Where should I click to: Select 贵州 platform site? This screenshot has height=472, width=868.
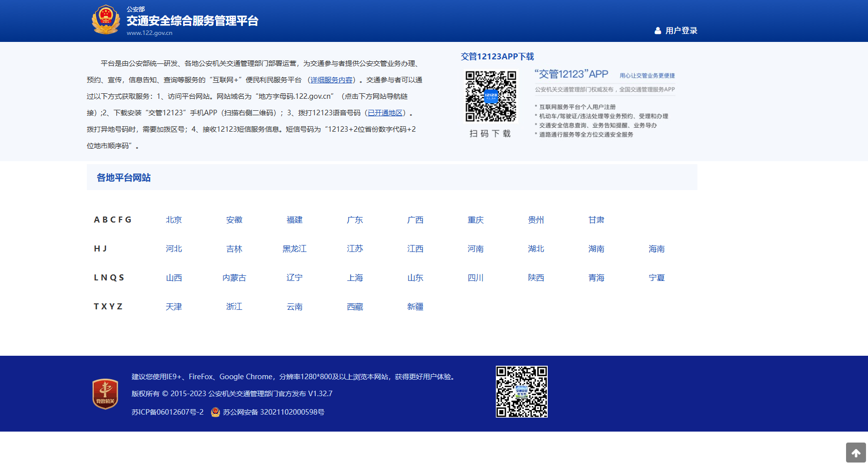click(x=536, y=220)
